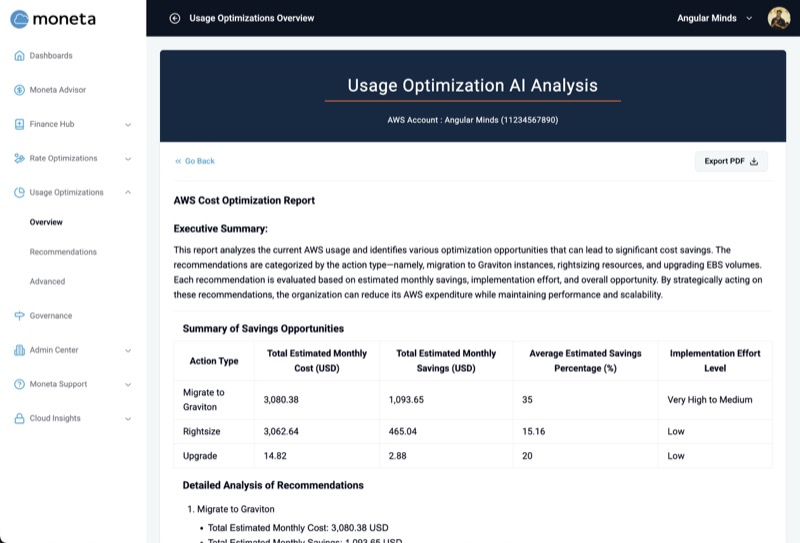Click the Moneta Advisor dollar icon

pos(19,90)
